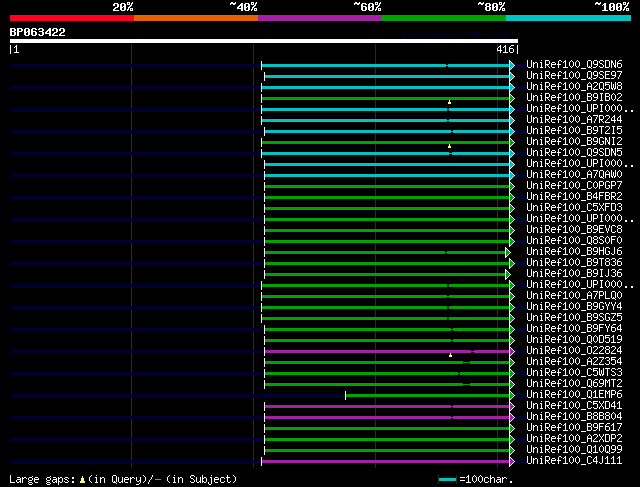The width and height of the screenshot is (640, 487).
Task: Select the UniRef100_Q10Q99 label
Action: tap(574, 450)
